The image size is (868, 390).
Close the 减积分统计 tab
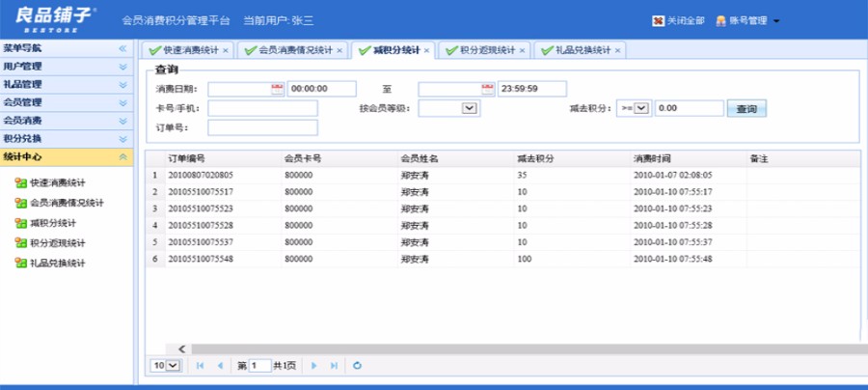(426, 51)
